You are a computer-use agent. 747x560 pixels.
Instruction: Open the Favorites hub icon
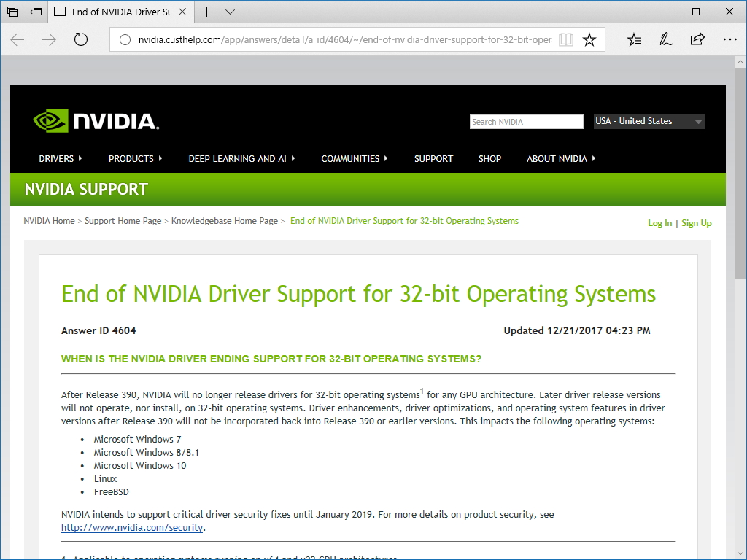click(x=634, y=39)
